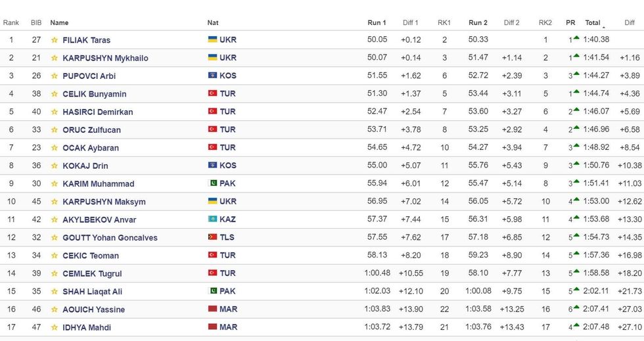Toggle favorite star next to PUPOVCI Arbi

point(55,76)
